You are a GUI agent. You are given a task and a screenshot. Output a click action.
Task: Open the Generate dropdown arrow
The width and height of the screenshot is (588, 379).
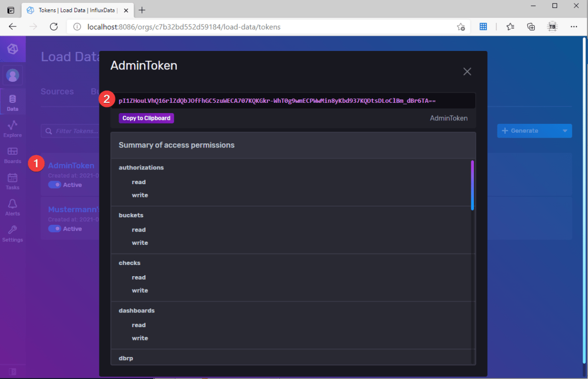coord(564,131)
